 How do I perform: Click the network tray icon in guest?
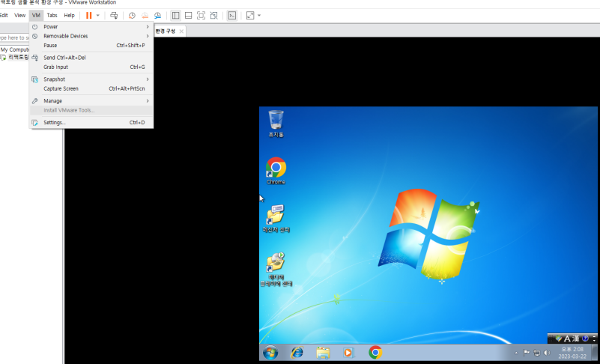[x=537, y=353]
